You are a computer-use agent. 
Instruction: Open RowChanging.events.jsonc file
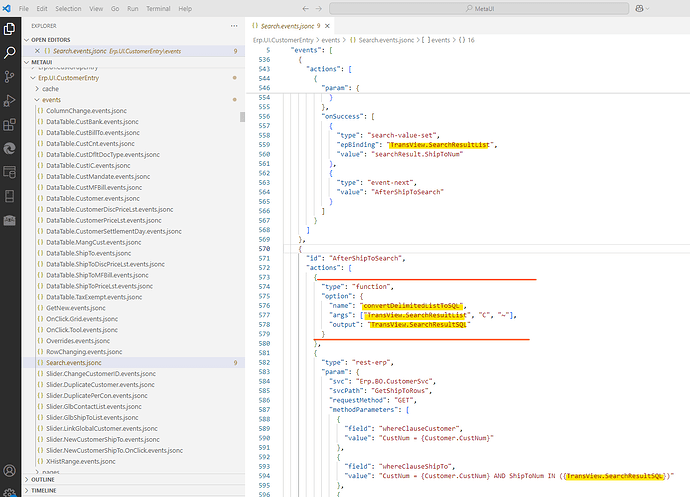(84, 352)
